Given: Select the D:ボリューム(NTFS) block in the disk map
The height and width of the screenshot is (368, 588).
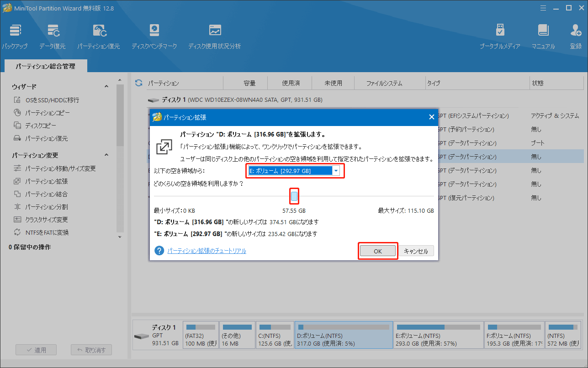Looking at the screenshot, I should coord(344,335).
